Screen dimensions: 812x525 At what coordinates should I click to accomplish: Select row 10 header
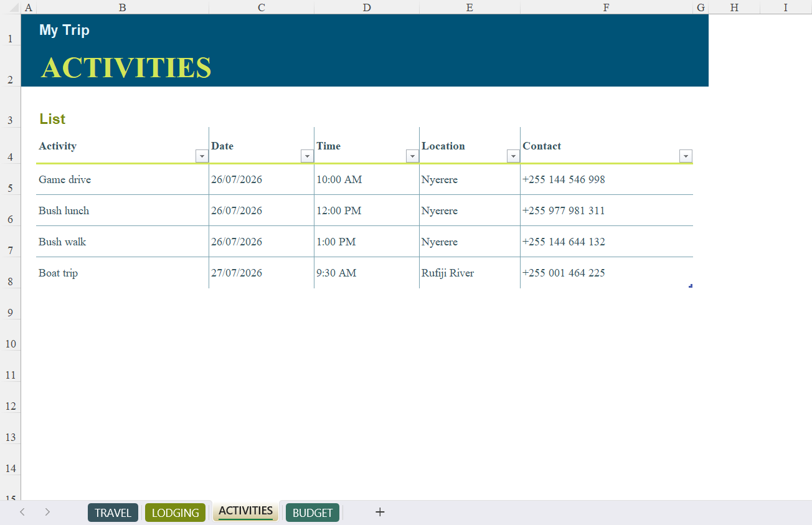(x=10, y=335)
